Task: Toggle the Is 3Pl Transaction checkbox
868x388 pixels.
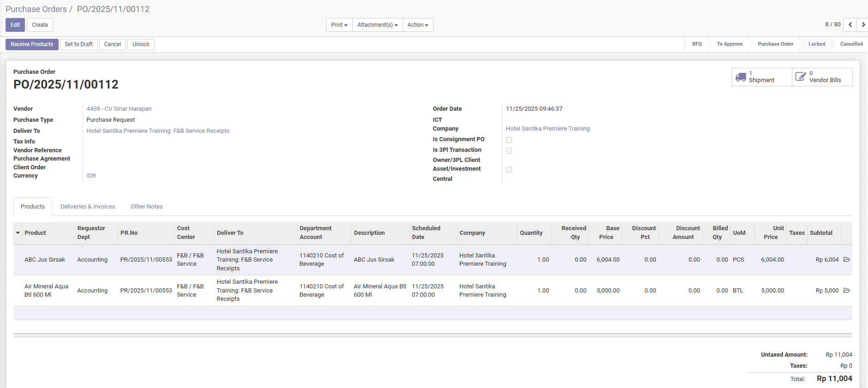Action: (509, 150)
